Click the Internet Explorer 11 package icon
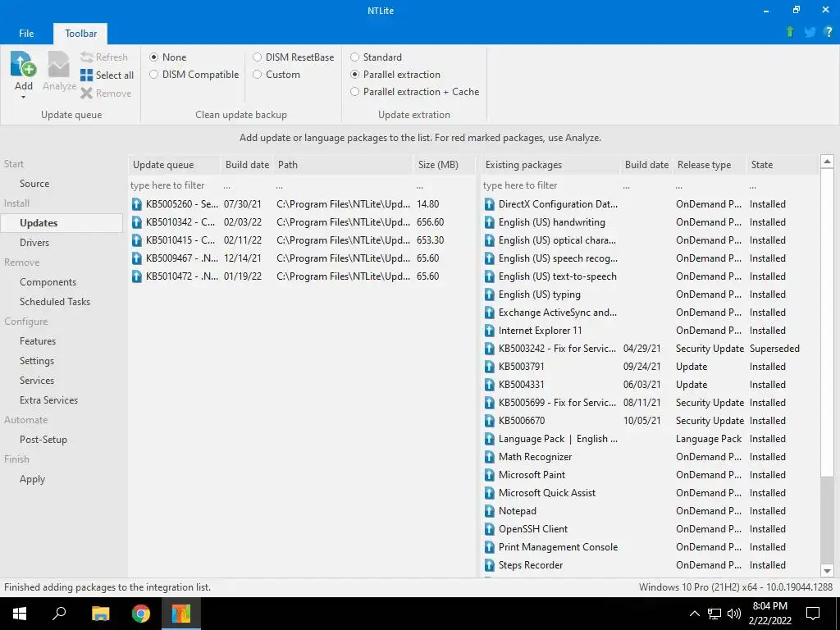Screen dimensions: 840x630 tap(490, 331)
